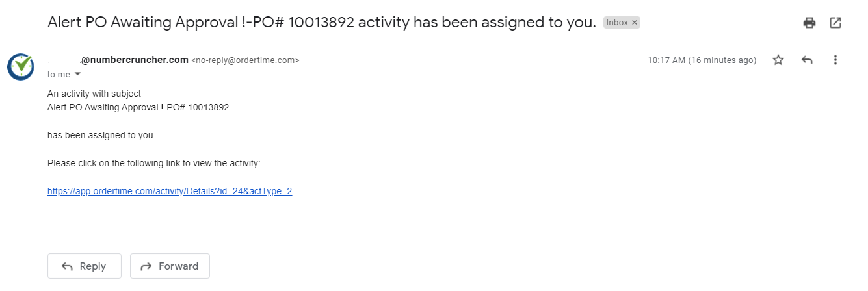This screenshot has height=291, width=868.
Task: Click "Please click on the following link" text
Action: pyautogui.click(x=153, y=163)
